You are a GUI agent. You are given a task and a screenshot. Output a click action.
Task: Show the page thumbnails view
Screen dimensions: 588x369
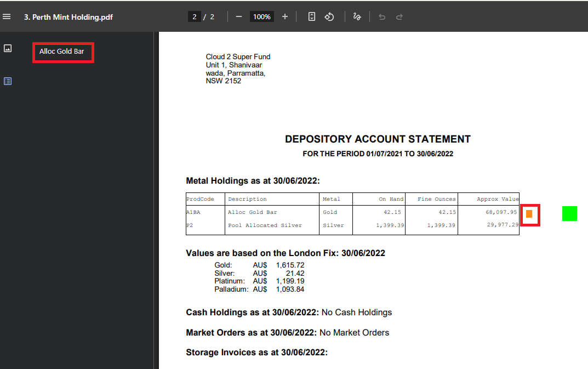click(x=8, y=48)
